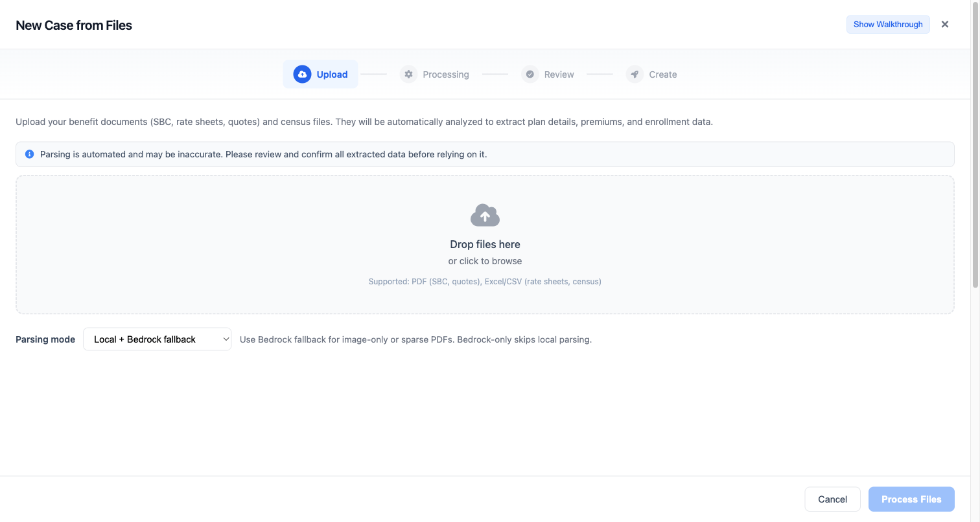Click Cancel to abort case creation
This screenshot has height=522, width=980.
(832, 499)
